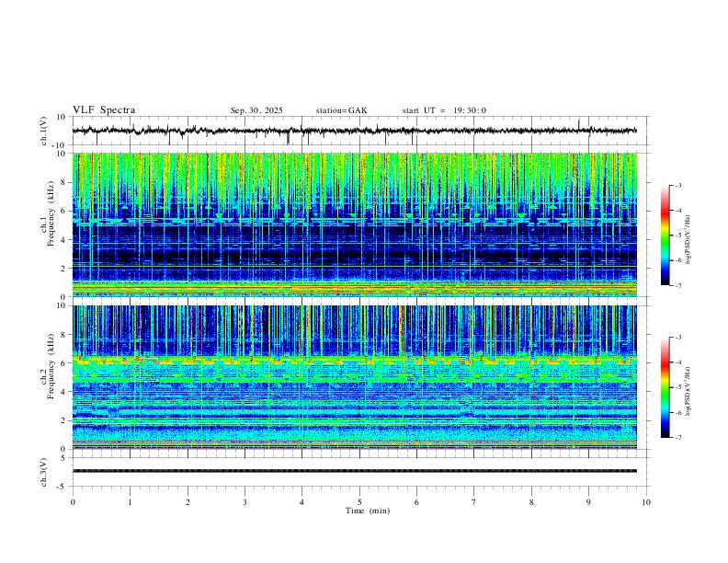This screenshot has height=563, width=728.
Task: Click the -3 tick on ch.1 colorbar
Action: click(x=677, y=185)
